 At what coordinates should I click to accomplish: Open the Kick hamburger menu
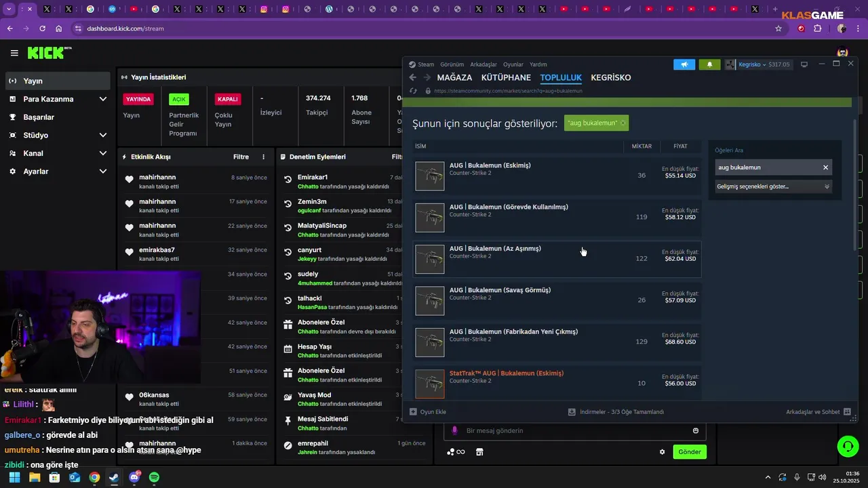(14, 53)
